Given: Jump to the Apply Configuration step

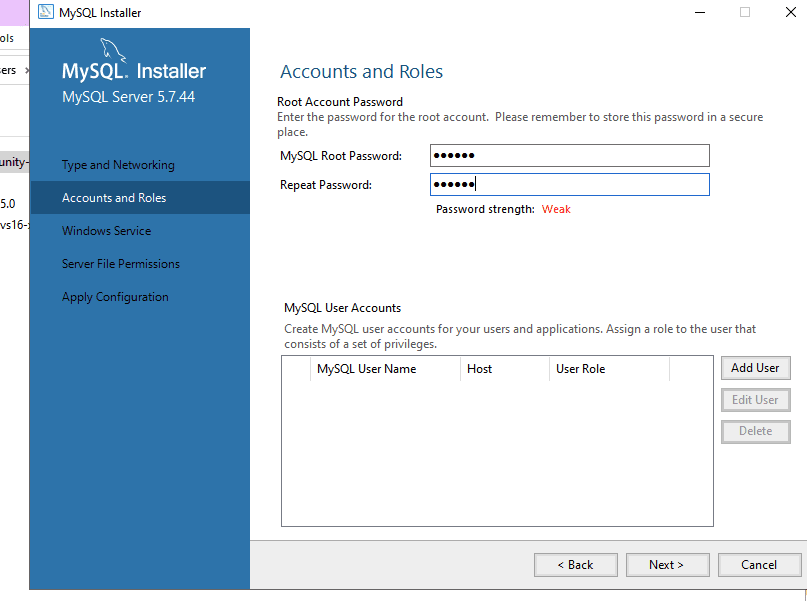Looking at the screenshot, I should 115,297.
